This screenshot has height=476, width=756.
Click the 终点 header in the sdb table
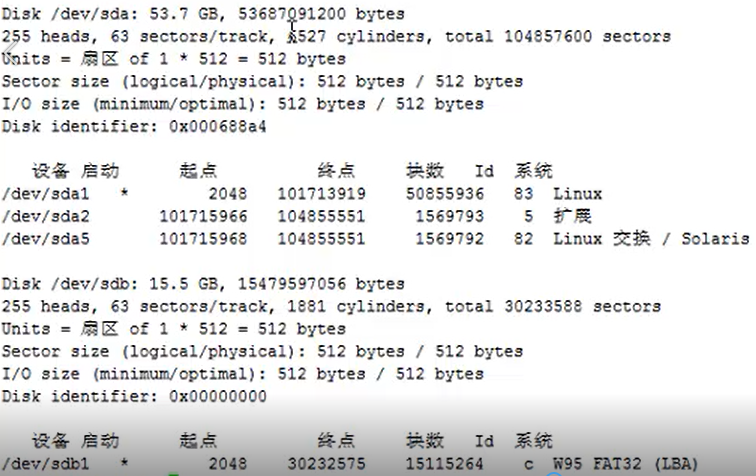[x=336, y=441]
